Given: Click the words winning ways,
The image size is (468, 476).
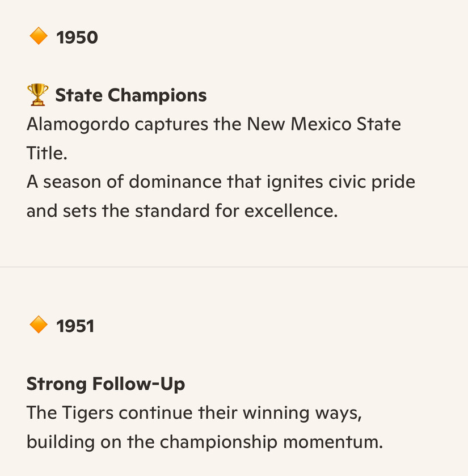Looking at the screenshot, I should click(x=302, y=413).
